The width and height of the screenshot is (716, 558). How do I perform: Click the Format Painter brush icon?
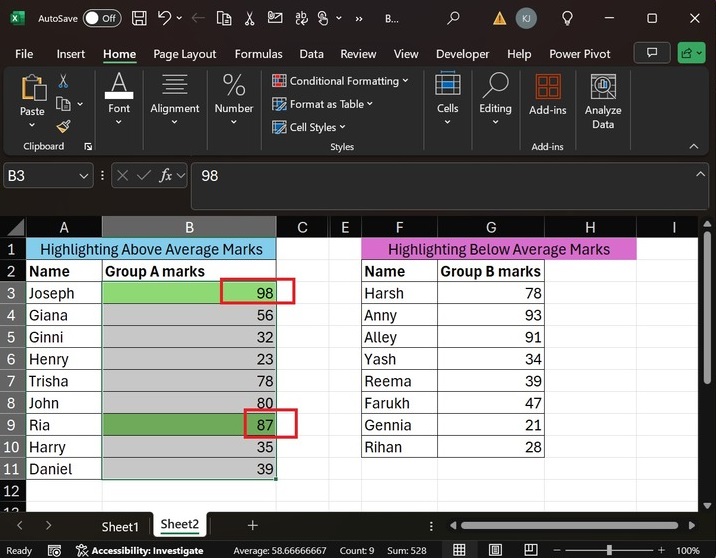tap(64, 126)
